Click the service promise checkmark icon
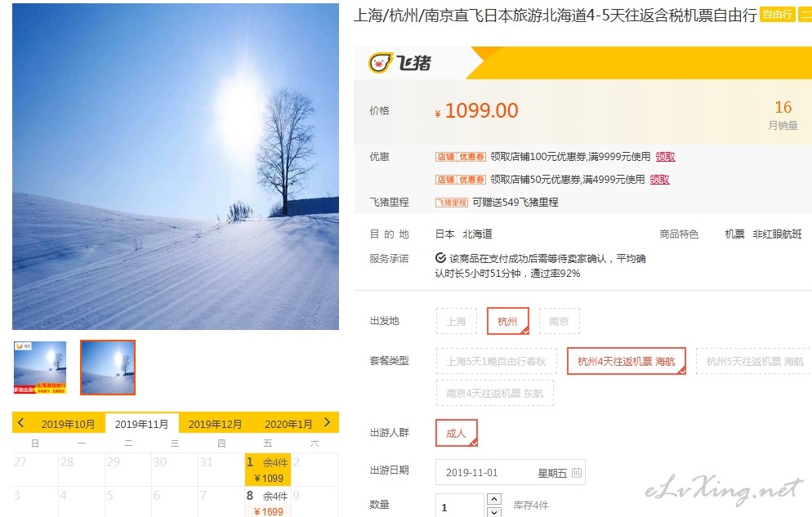Screen dimensions: 812x517 [440, 258]
